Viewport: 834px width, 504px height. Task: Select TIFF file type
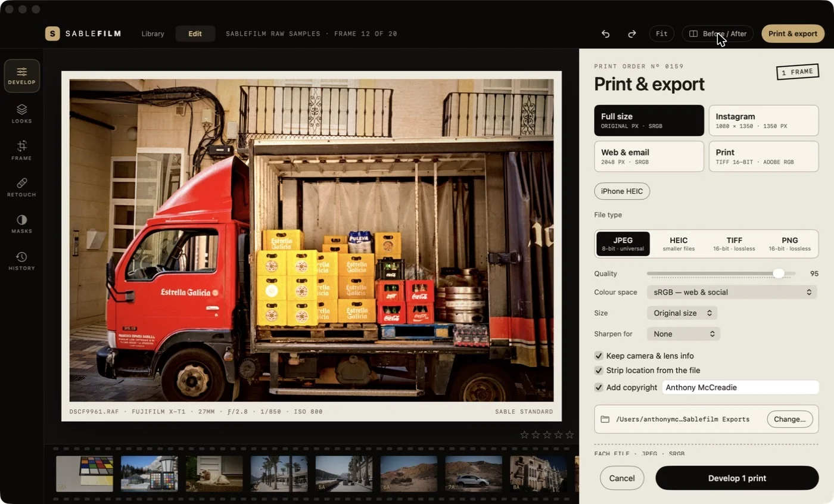point(734,244)
